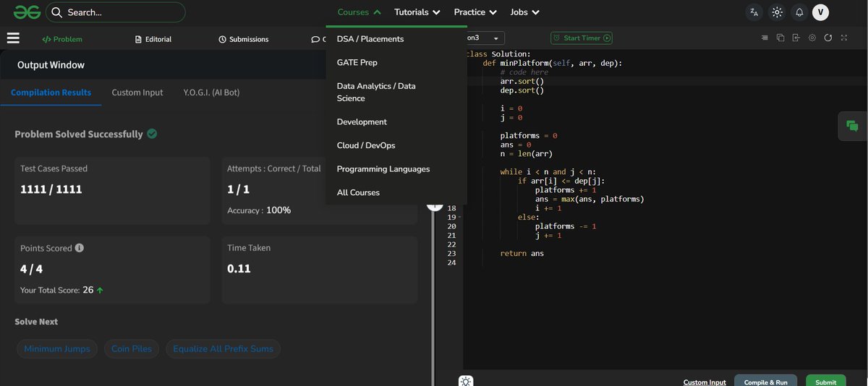Click the GeeksforGeeks logo
The image size is (868, 386).
27,12
